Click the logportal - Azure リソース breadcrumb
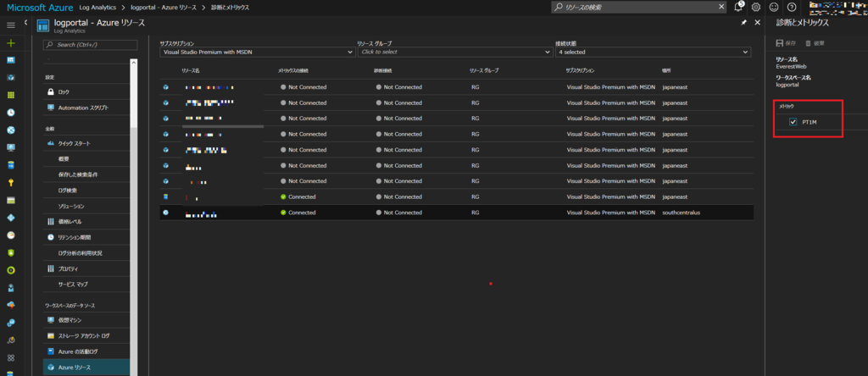 point(163,7)
